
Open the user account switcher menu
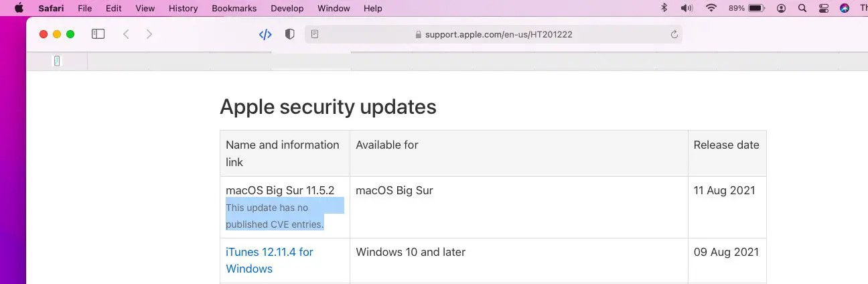(781, 8)
